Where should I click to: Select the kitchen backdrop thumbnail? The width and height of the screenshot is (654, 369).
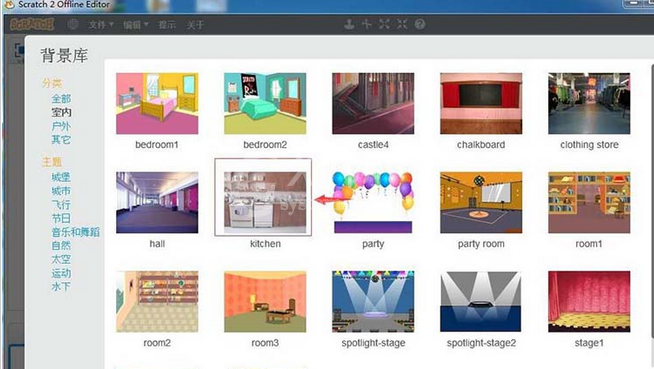(265, 203)
